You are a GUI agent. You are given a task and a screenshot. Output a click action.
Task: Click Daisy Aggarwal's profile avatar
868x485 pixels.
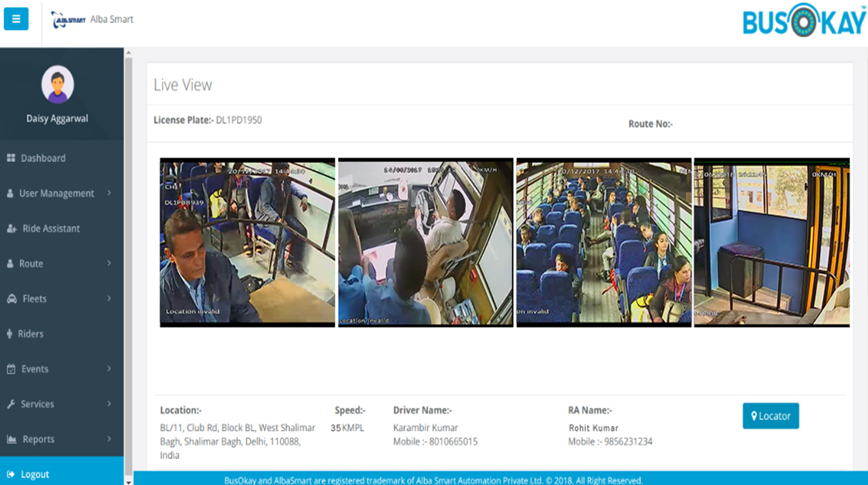[x=57, y=84]
